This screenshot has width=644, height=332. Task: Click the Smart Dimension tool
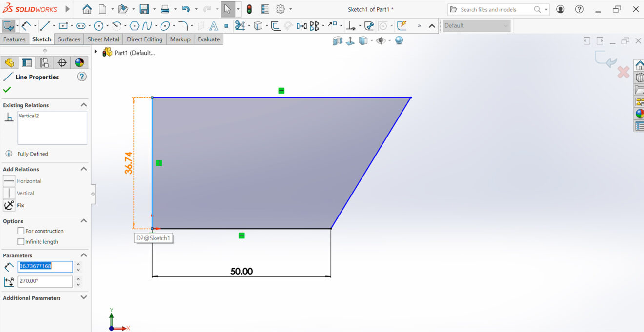point(26,26)
